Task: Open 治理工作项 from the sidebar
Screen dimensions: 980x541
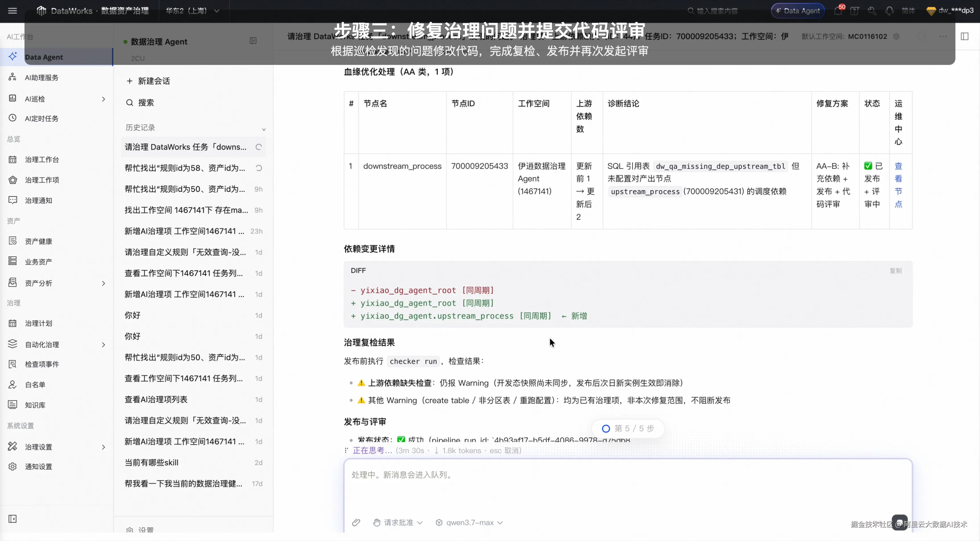Action: point(56,180)
